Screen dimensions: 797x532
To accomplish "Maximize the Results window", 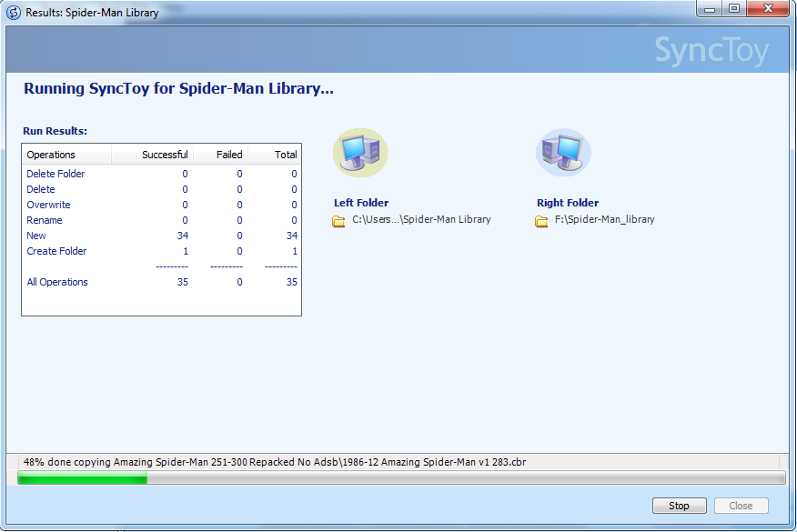I will pos(734,8).
